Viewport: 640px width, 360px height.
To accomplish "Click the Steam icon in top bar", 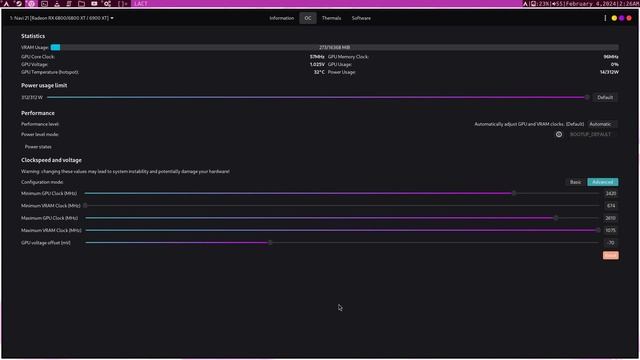I will tap(18, 4).
